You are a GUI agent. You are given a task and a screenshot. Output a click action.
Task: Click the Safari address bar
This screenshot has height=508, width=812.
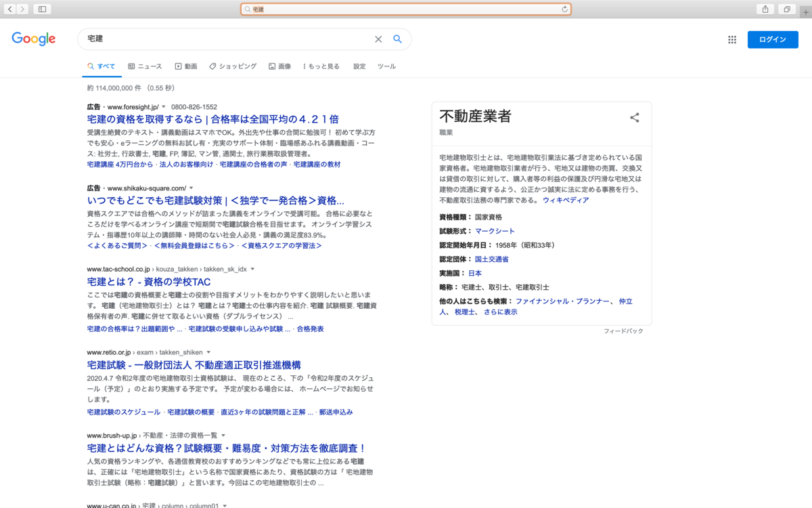(406, 9)
